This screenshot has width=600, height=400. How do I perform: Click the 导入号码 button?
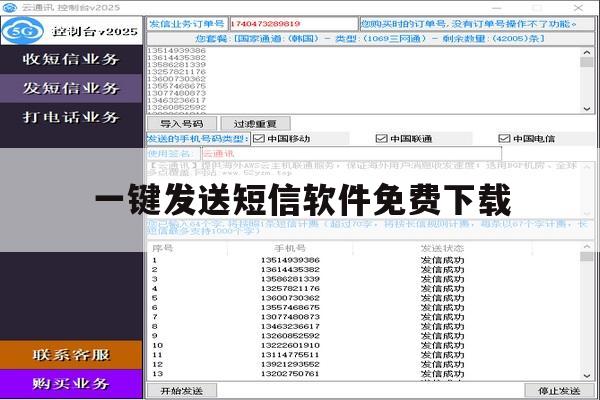coord(182,124)
